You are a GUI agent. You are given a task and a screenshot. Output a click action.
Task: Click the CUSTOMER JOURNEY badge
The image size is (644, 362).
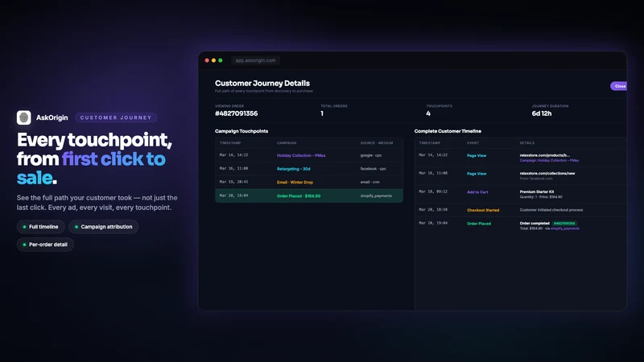click(x=116, y=117)
